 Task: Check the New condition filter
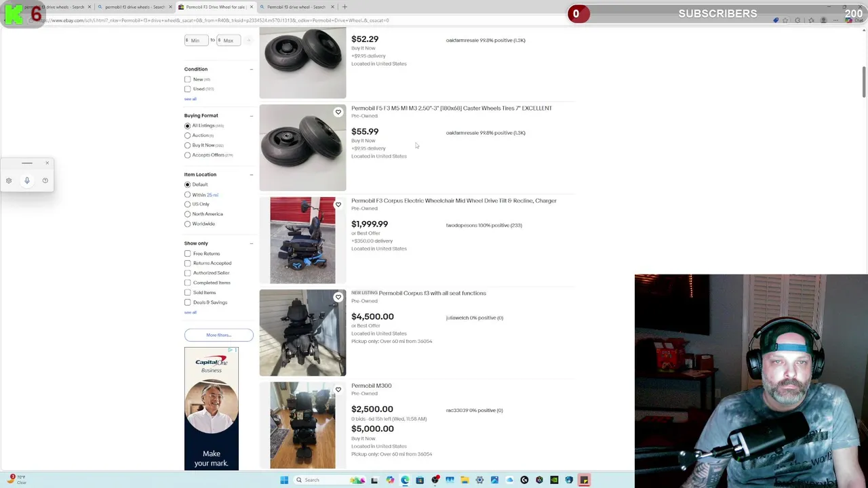tap(188, 79)
